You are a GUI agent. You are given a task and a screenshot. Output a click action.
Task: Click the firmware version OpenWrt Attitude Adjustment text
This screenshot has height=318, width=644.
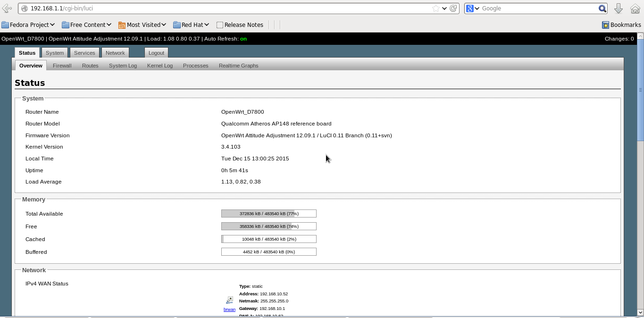coord(307,135)
